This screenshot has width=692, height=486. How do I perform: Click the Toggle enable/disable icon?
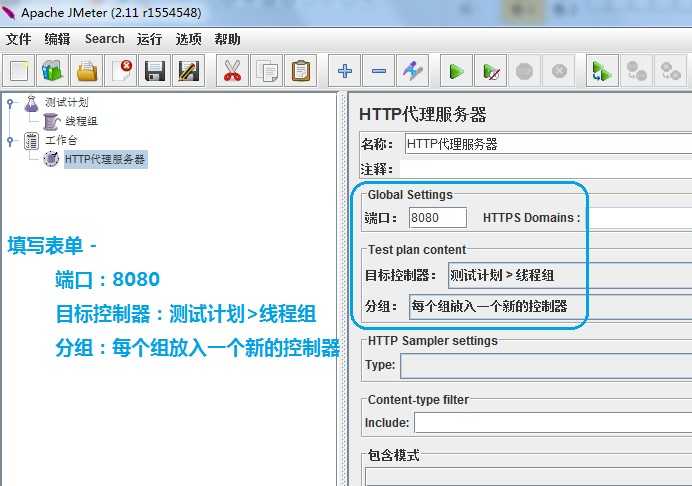(413, 71)
